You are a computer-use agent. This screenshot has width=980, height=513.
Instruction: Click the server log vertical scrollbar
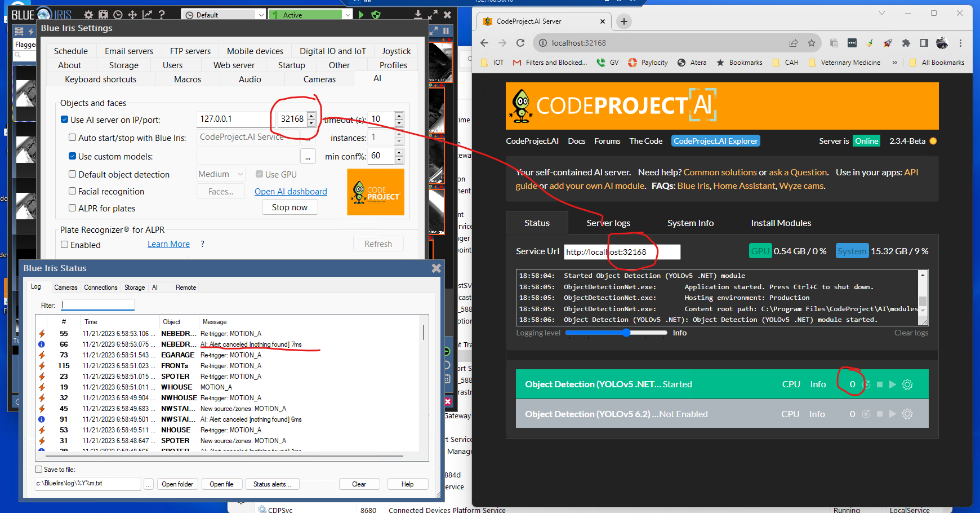coord(923,298)
